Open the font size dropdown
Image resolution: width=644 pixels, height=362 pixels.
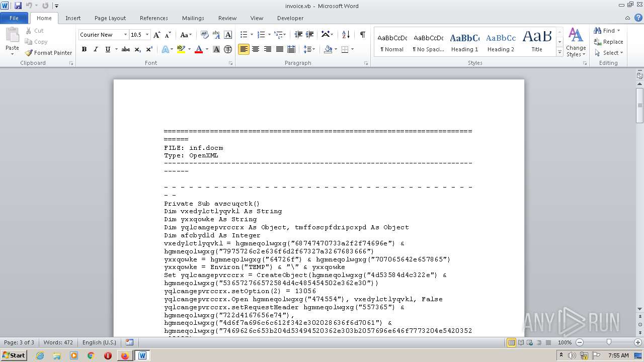click(147, 35)
